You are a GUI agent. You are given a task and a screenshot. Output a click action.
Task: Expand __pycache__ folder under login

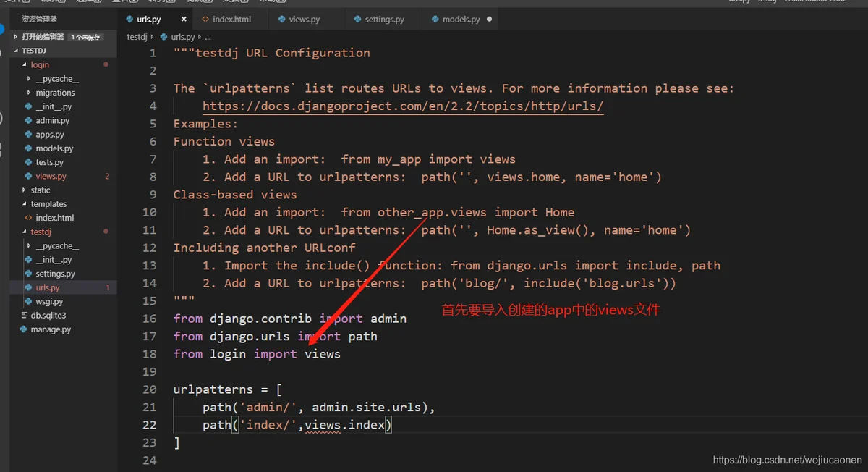(29, 79)
